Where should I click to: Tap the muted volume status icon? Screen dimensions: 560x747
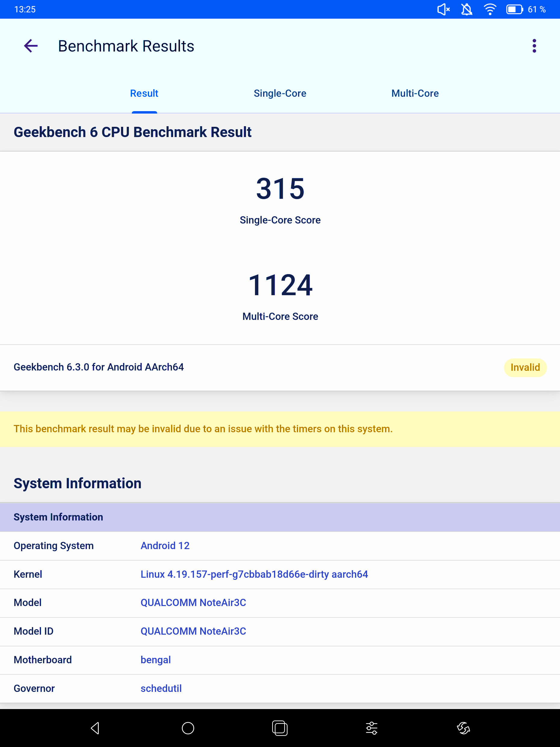coord(443,9)
